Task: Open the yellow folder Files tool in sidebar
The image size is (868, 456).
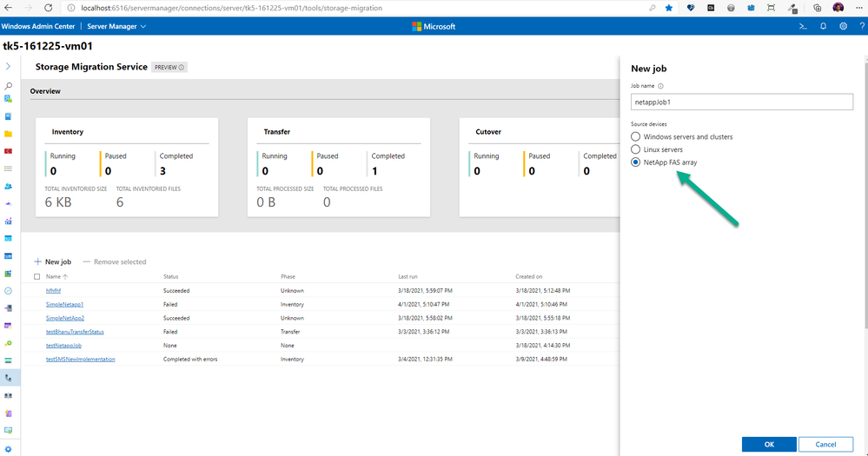Action: point(9,134)
